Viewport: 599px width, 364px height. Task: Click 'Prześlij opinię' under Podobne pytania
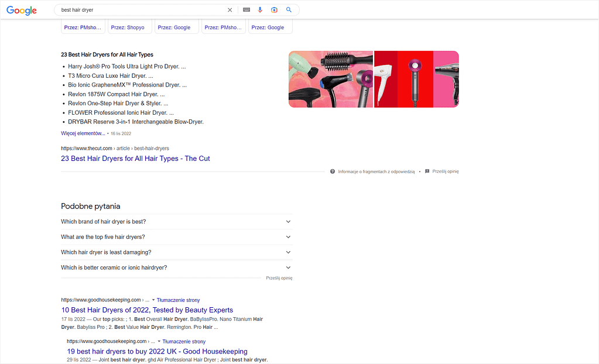pos(279,278)
